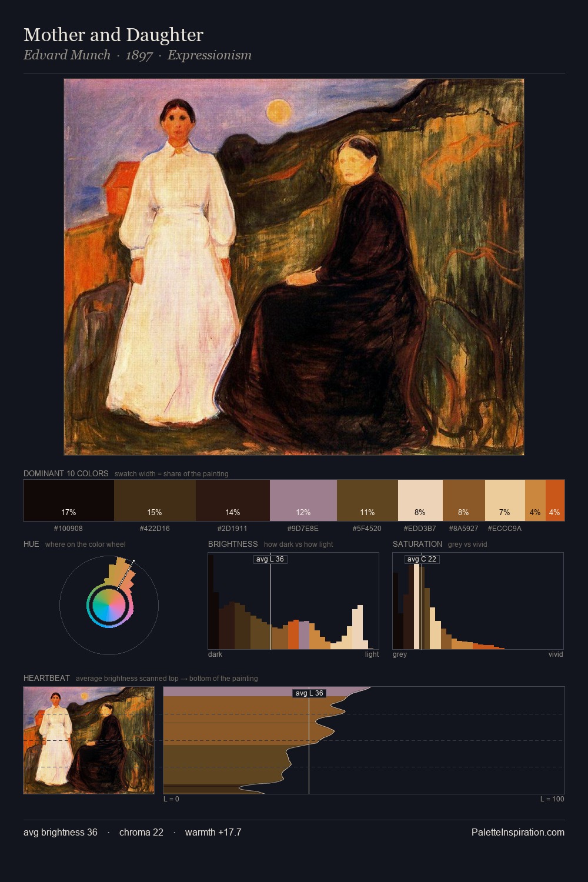Click the #EDD3B7 hex code label

[420, 529]
